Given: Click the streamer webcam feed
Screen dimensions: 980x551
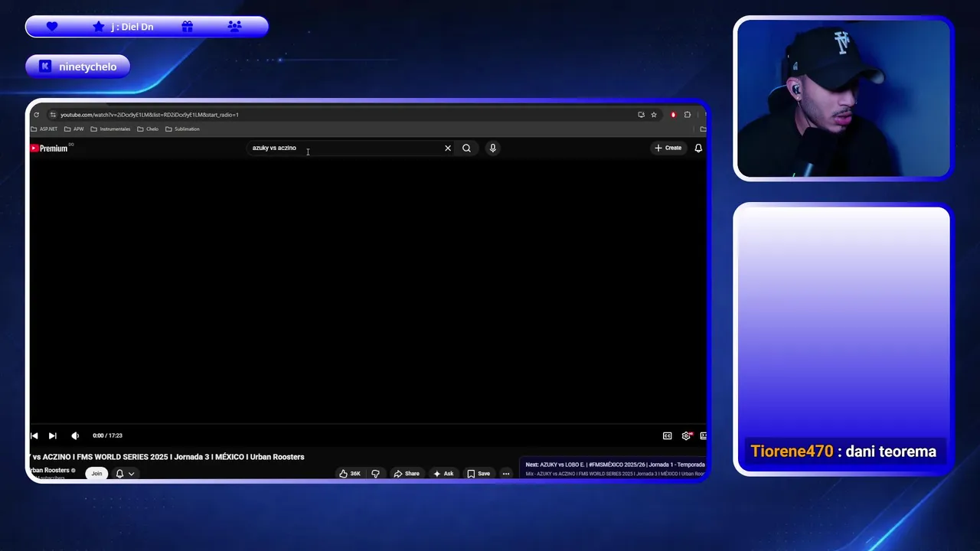Looking at the screenshot, I should [x=843, y=98].
